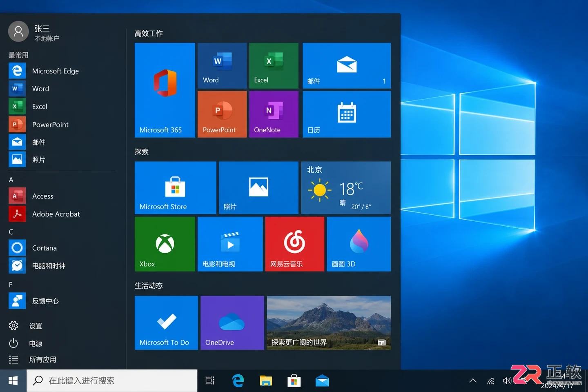Image resolution: width=588 pixels, height=392 pixels.
Task: Open the Excel tile
Action: click(274, 66)
